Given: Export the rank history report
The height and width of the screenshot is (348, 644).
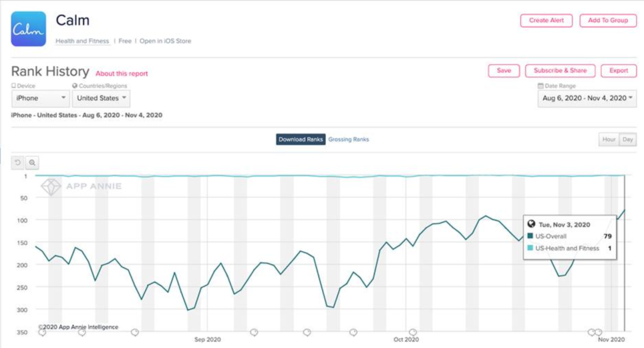Looking at the screenshot, I should coord(618,70).
